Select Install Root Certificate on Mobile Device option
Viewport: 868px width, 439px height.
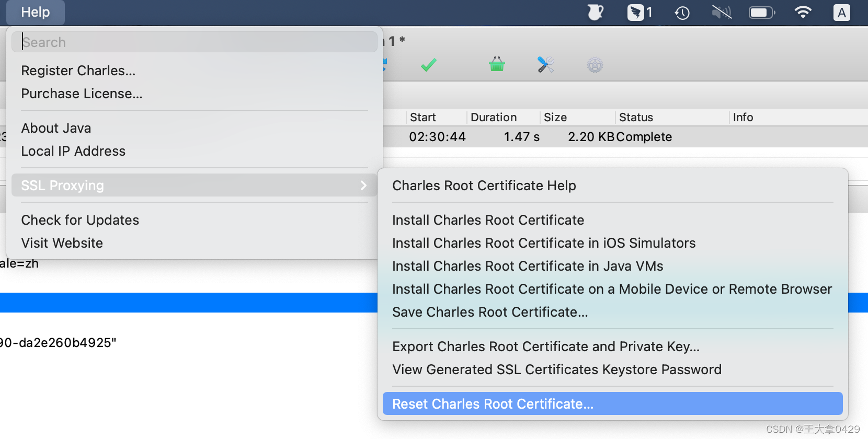coord(613,289)
